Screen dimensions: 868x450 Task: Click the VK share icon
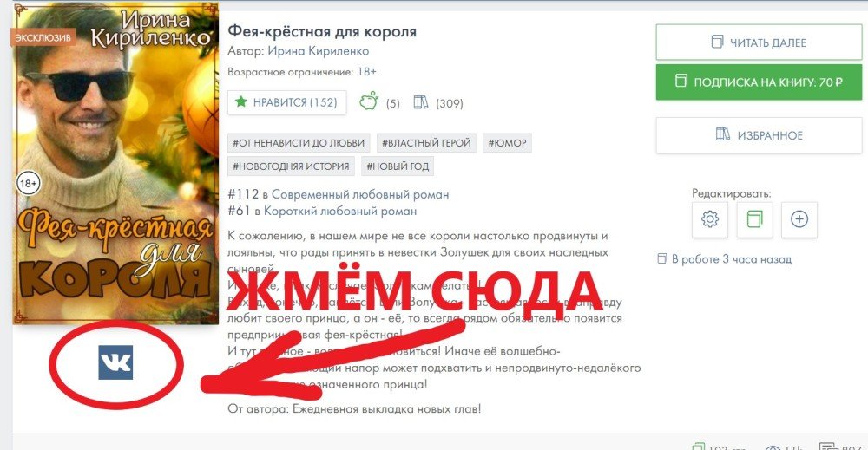click(x=115, y=362)
